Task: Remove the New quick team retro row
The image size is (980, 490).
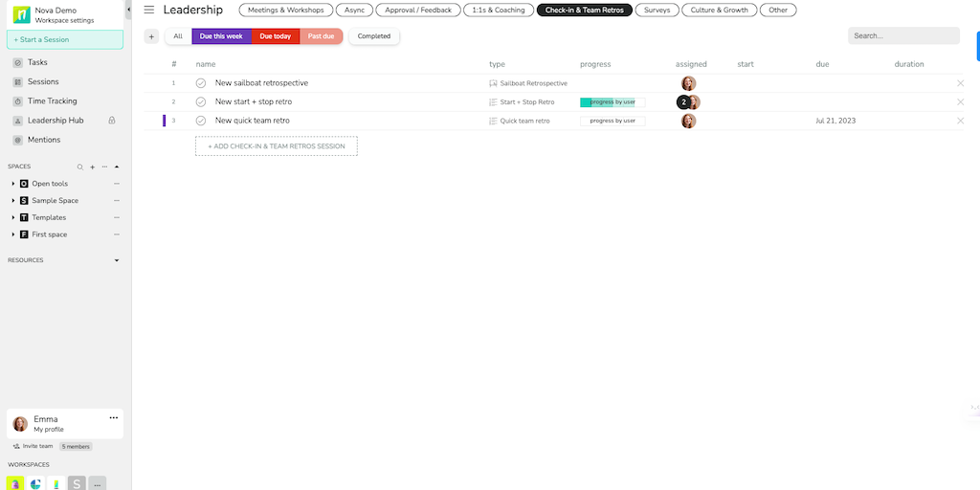Action: pos(961,121)
